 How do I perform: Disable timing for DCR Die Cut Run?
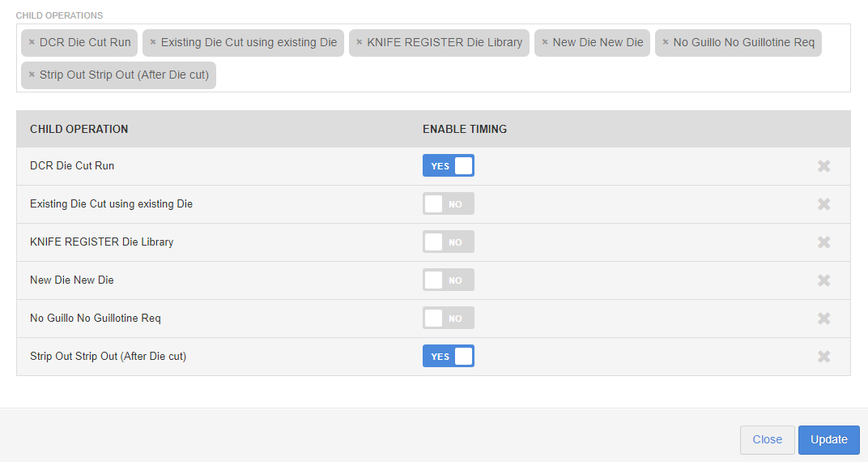(449, 165)
